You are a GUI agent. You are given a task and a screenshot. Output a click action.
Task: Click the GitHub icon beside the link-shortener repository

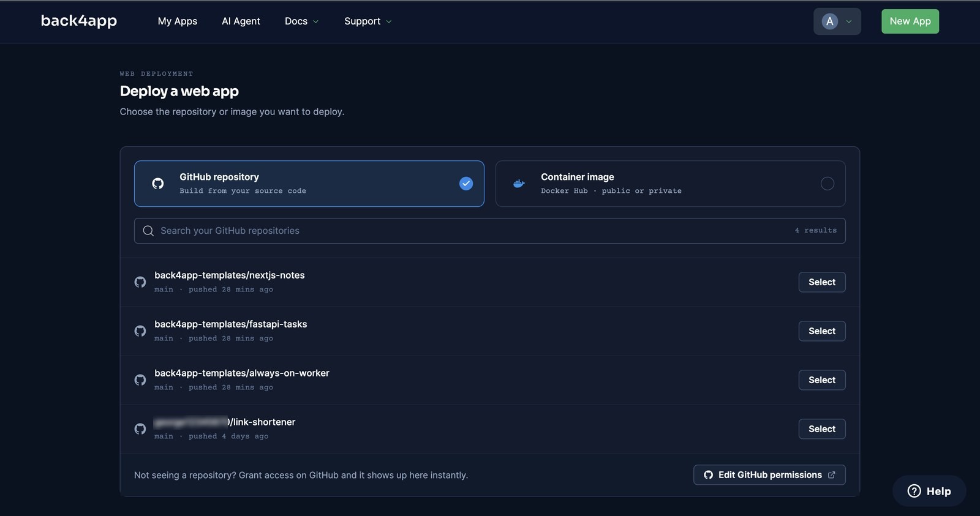[x=140, y=429]
